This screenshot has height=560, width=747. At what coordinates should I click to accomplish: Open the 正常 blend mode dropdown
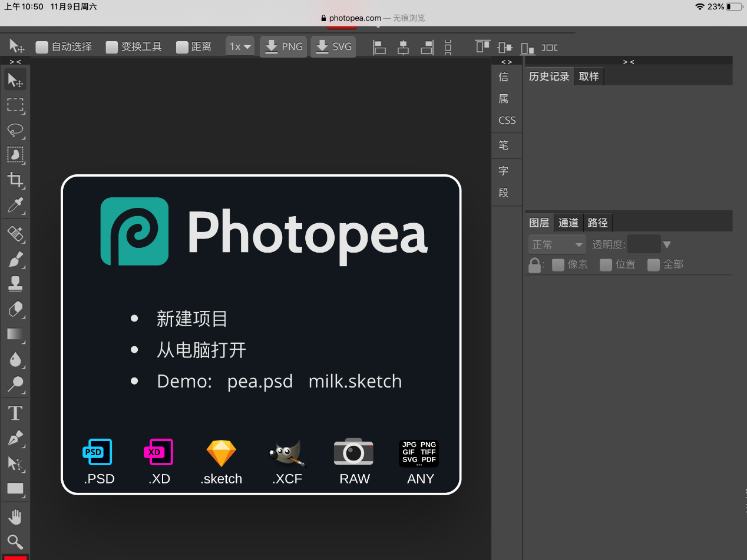pos(557,244)
